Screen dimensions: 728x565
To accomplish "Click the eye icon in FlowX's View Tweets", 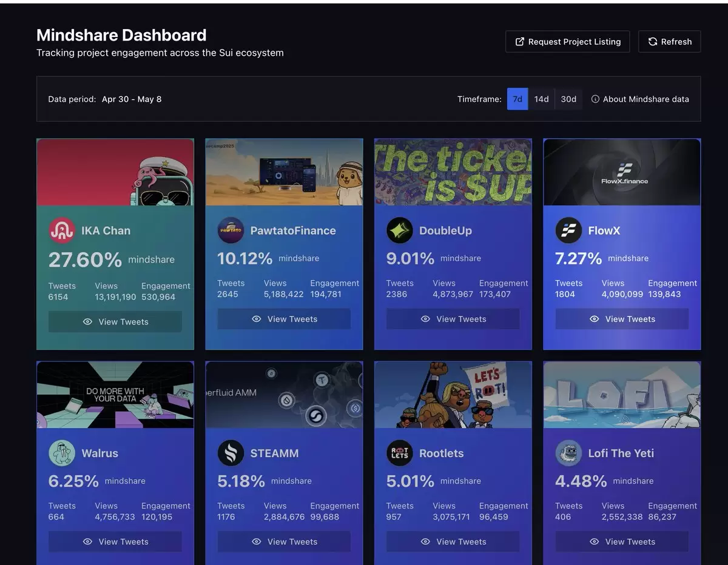I will (x=594, y=319).
